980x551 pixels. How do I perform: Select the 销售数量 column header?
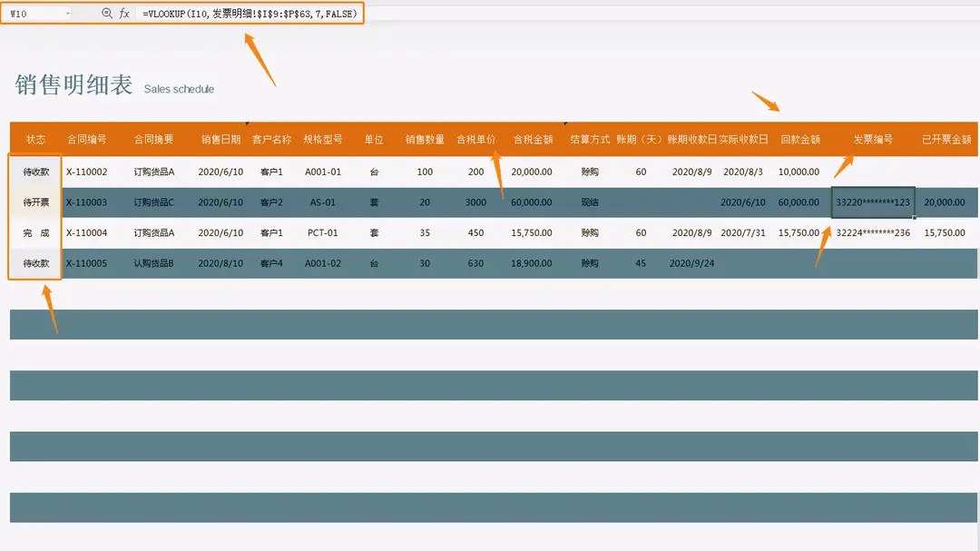[425, 140]
